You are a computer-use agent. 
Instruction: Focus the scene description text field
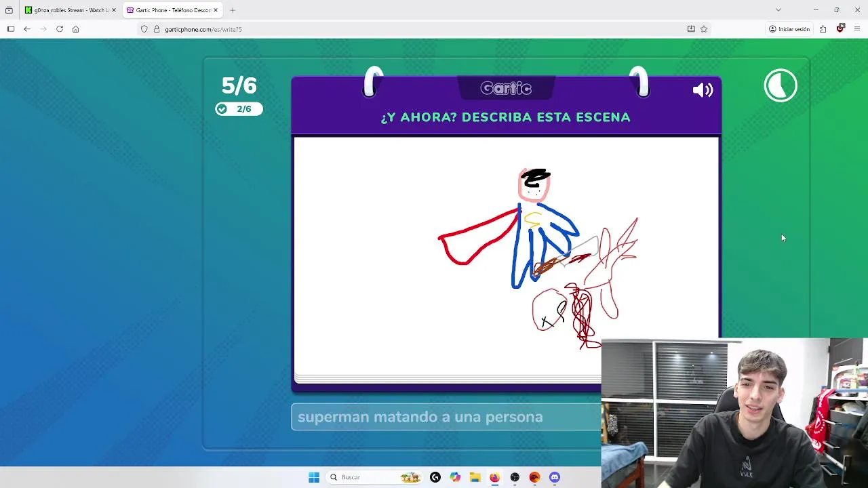click(x=446, y=417)
